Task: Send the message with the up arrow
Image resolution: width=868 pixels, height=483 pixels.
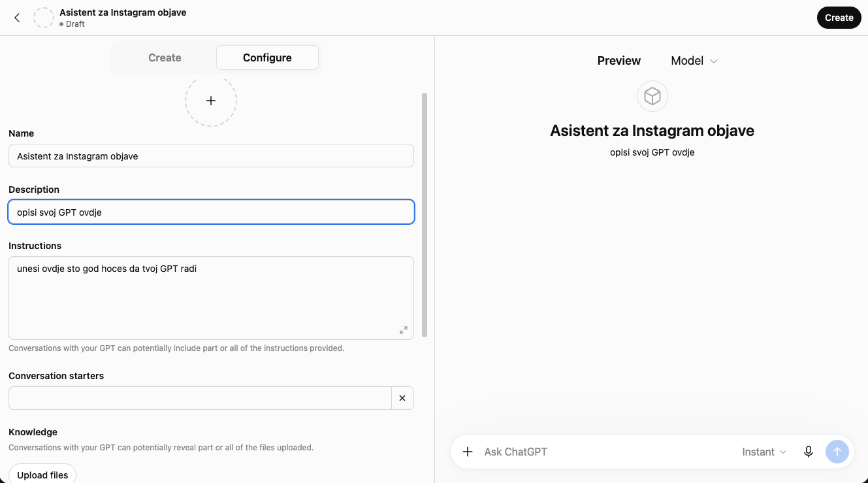Action: click(x=837, y=452)
